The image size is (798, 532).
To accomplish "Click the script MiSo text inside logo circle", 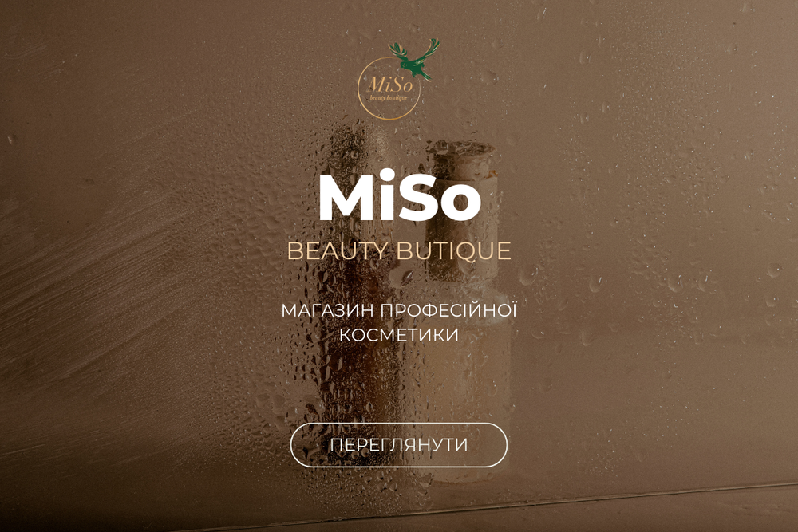I will point(390,84).
